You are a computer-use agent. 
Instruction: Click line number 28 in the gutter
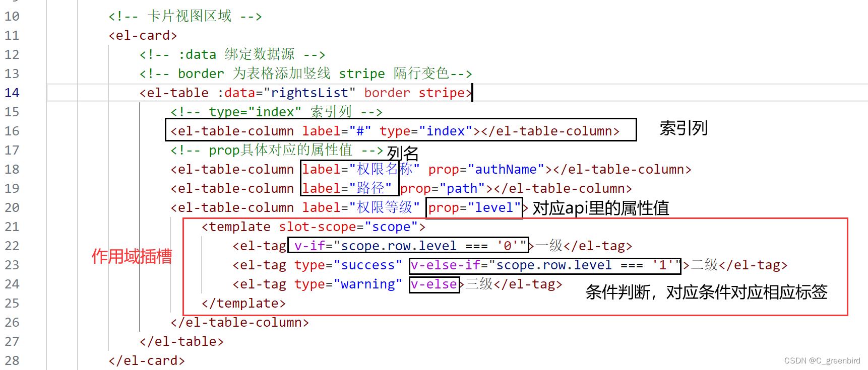coord(12,361)
